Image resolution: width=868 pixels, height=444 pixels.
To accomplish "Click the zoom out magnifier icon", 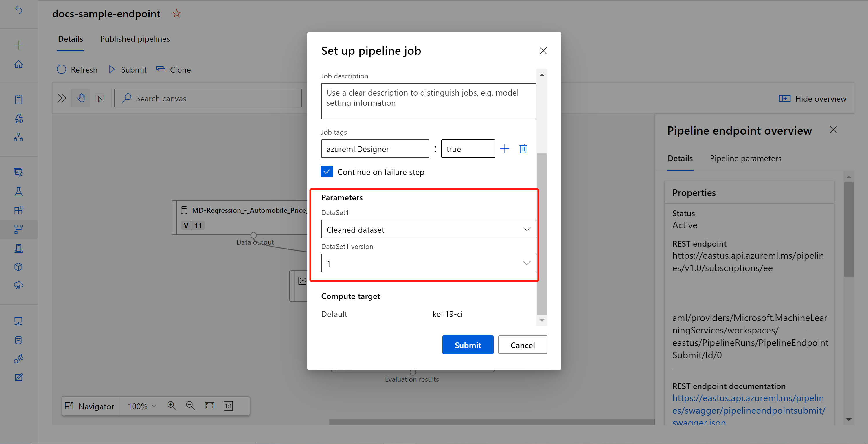I will (x=190, y=406).
